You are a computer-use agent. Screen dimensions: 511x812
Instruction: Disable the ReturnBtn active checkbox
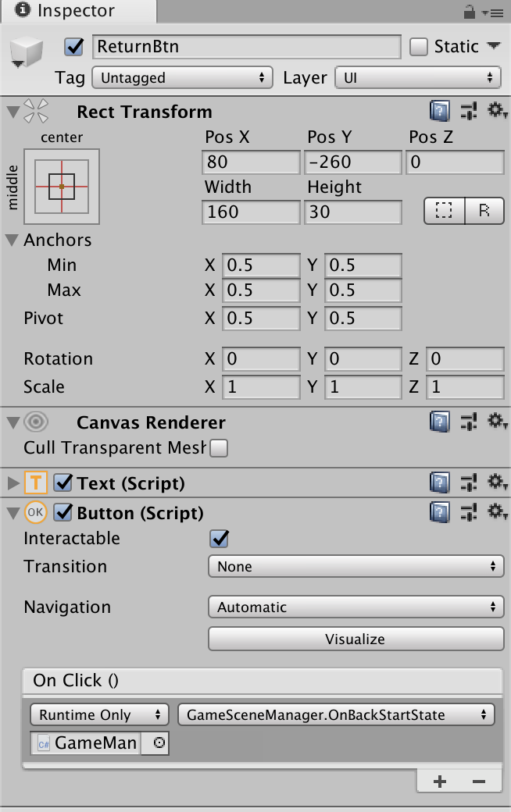click(74, 47)
